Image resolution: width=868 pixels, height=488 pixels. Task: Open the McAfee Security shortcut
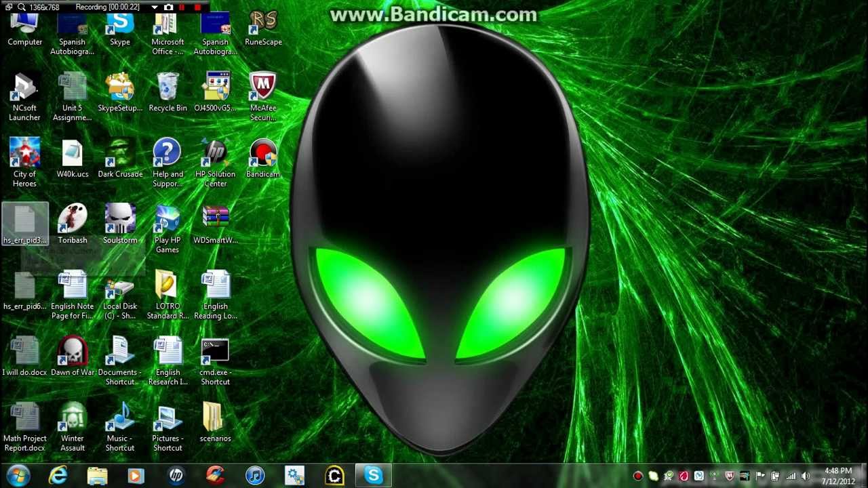[x=263, y=97]
